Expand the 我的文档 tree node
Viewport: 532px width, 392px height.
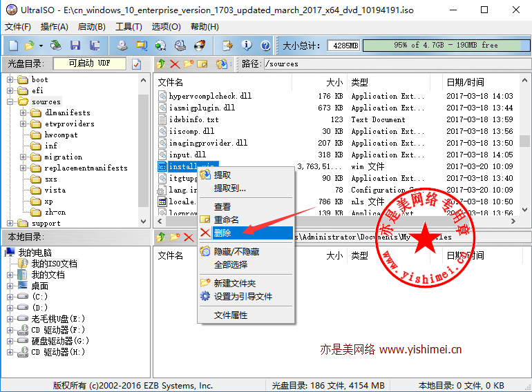[10, 275]
